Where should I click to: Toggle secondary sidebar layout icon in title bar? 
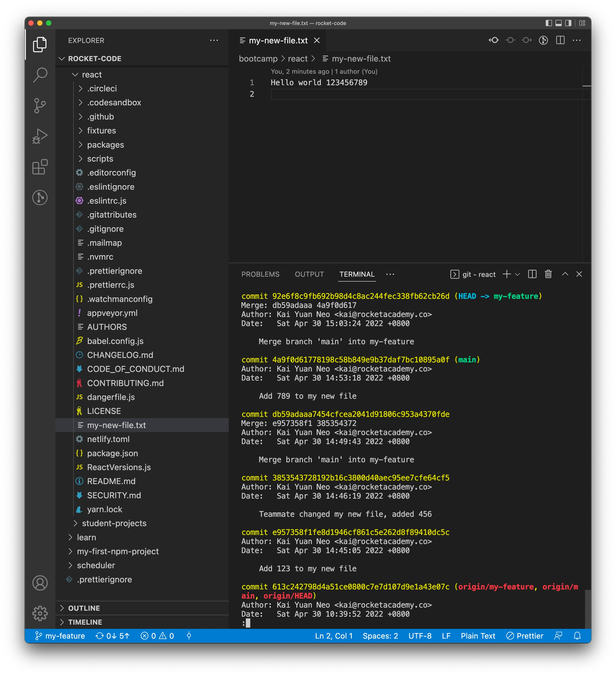click(x=568, y=23)
